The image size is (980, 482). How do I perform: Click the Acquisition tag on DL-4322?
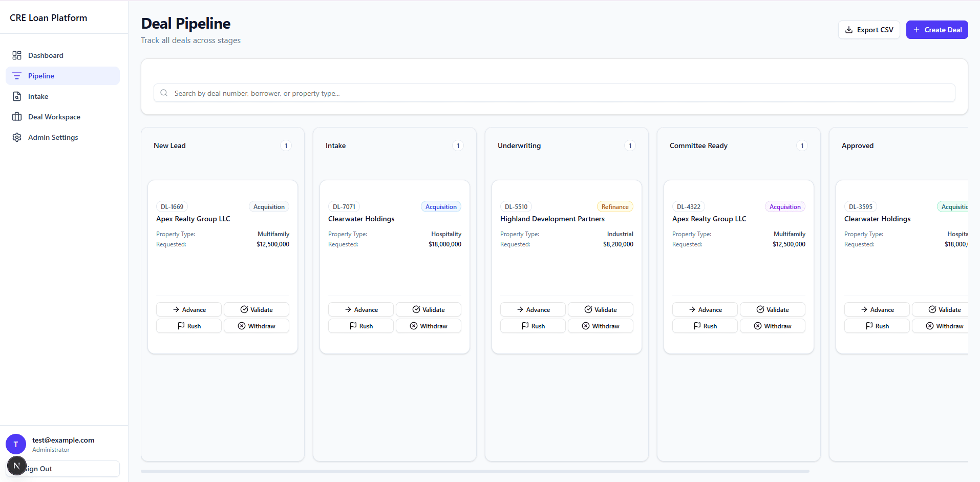785,207
